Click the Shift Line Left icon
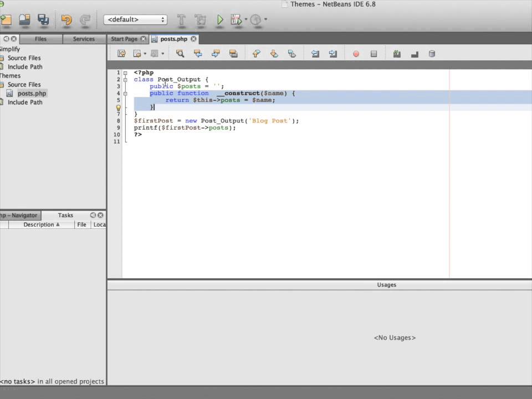This screenshot has width=532, height=399. 315,54
